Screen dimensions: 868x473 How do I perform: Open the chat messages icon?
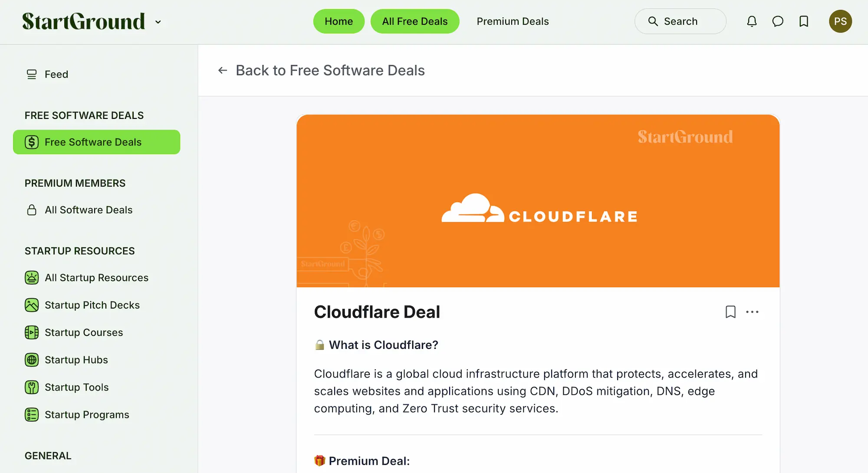(778, 21)
